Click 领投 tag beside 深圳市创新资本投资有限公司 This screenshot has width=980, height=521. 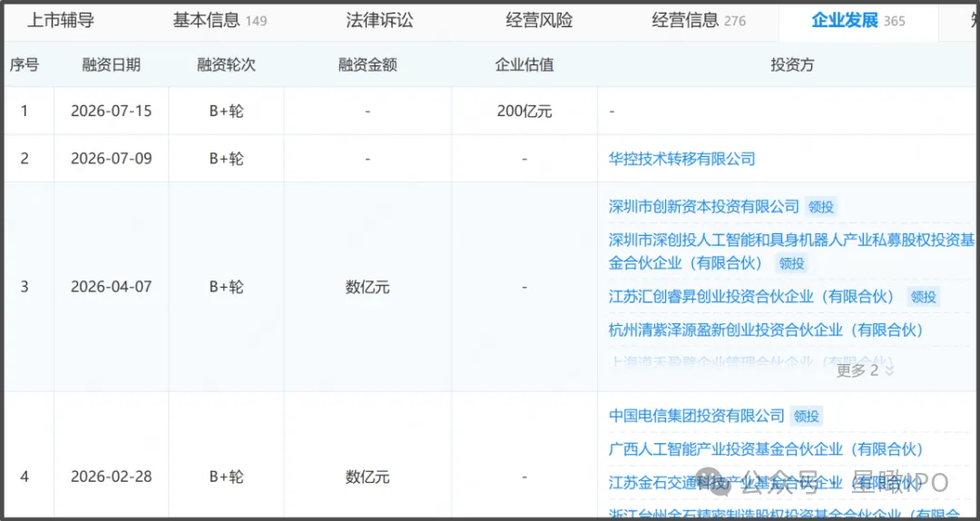pos(820,206)
